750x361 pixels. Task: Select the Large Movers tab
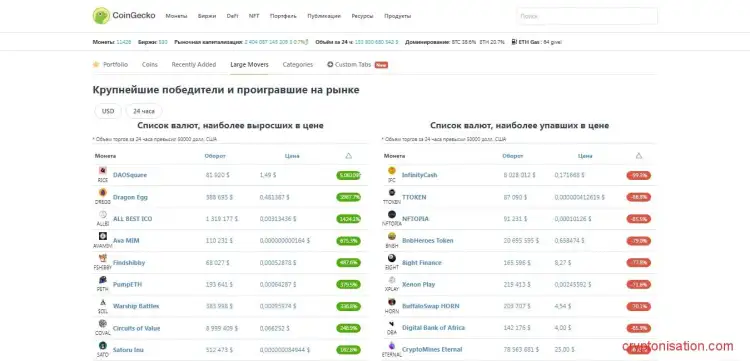249,65
